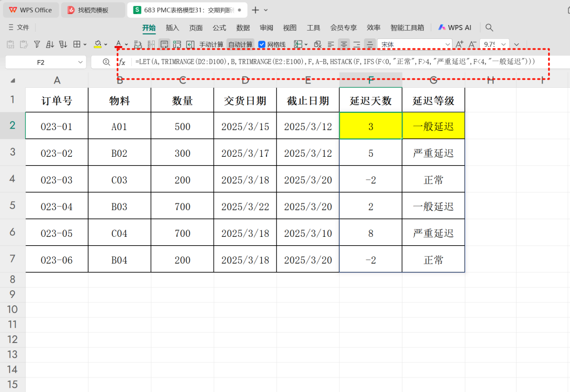Switch to the 视图 ribbon tab

pos(289,28)
